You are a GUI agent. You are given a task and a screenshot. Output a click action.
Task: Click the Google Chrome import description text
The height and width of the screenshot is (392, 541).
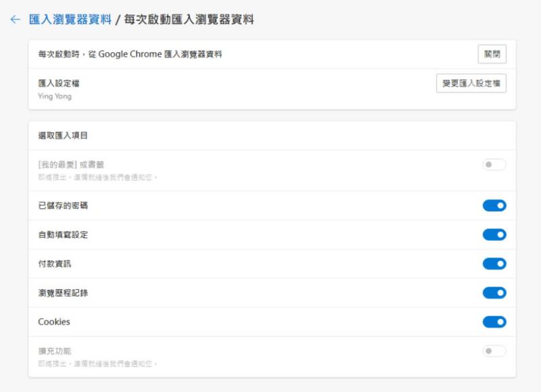pos(130,54)
